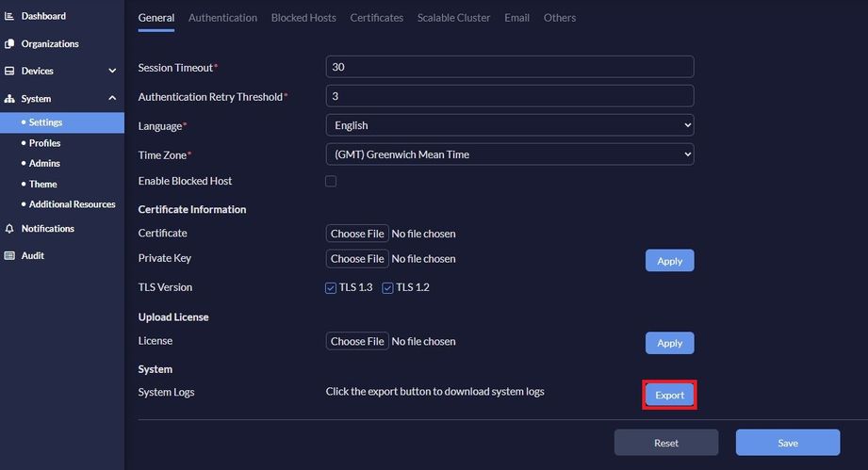Save the general settings
The width and height of the screenshot is (868, 470).
coord(787,443)
